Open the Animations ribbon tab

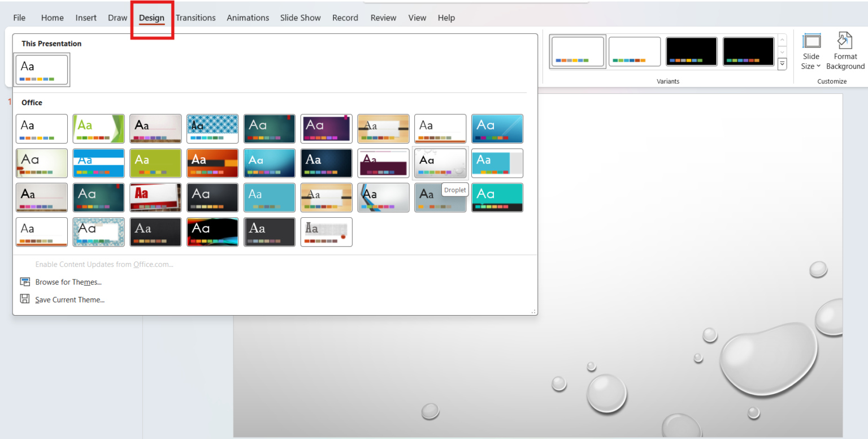click(x=248, y=18)
